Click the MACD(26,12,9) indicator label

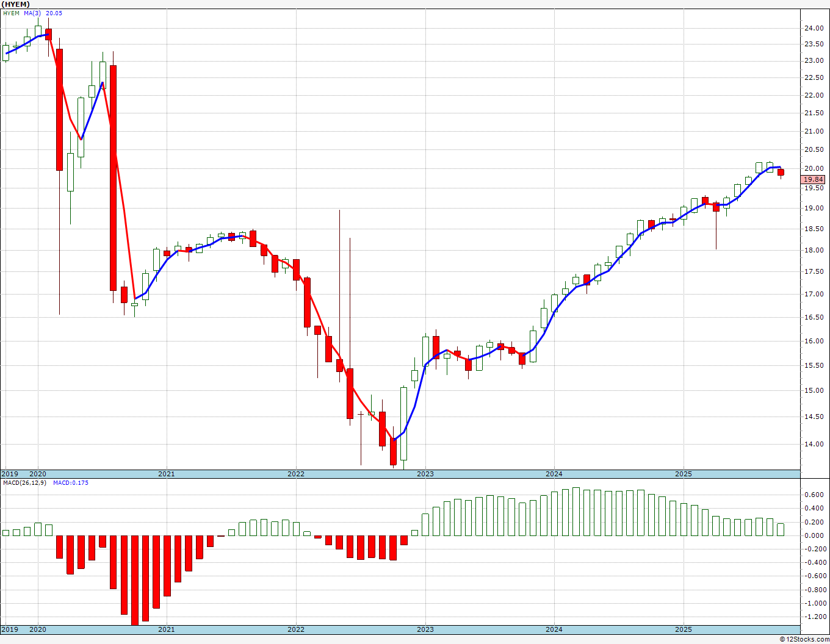(24, 482)
